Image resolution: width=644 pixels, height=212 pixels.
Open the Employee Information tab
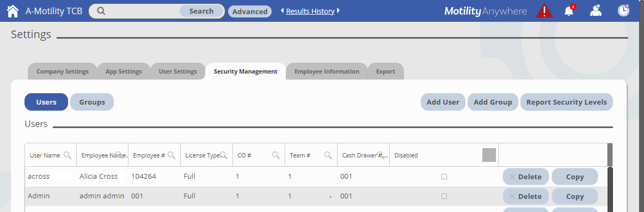[327, 71]
